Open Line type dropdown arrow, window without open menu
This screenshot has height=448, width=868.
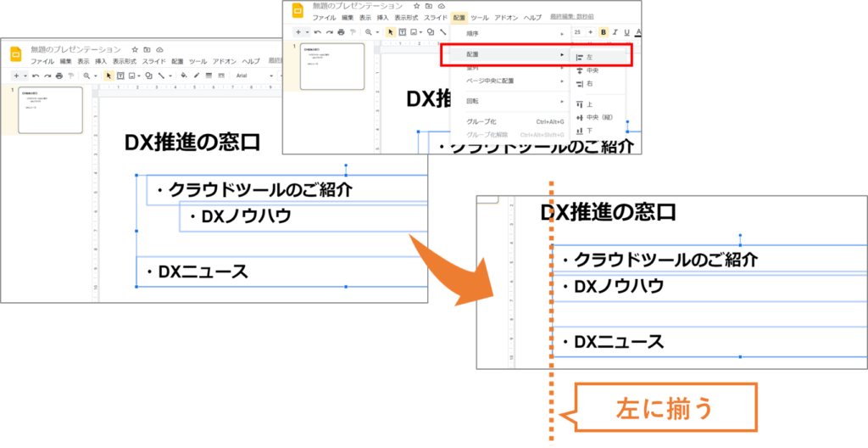tap(170, 76)
